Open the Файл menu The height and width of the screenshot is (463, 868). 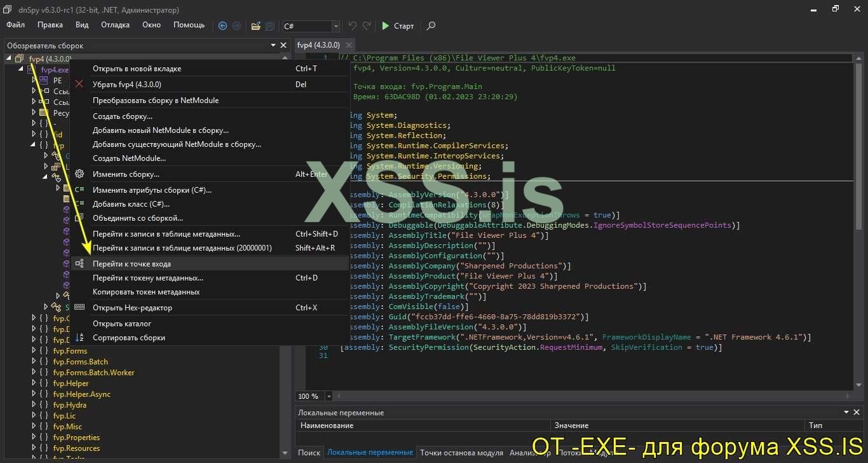coord(16,25)
